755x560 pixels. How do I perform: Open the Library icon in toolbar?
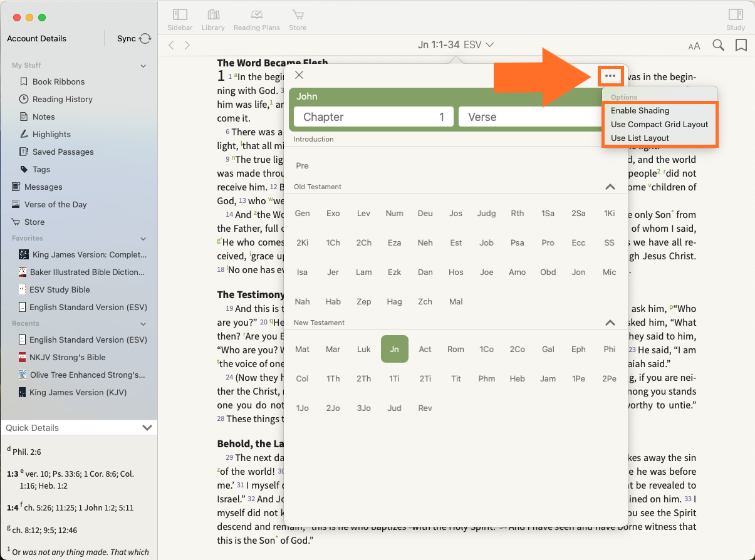point(214,14)
